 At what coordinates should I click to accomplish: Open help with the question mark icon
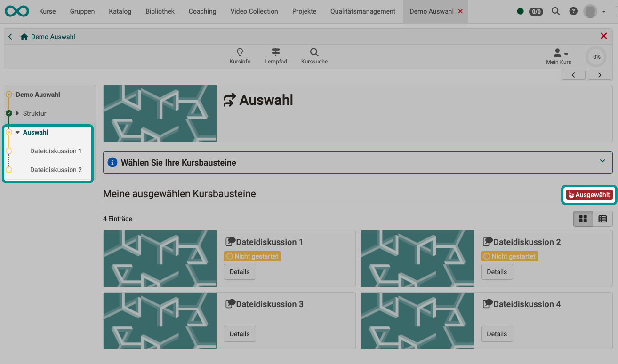(573, 11)
